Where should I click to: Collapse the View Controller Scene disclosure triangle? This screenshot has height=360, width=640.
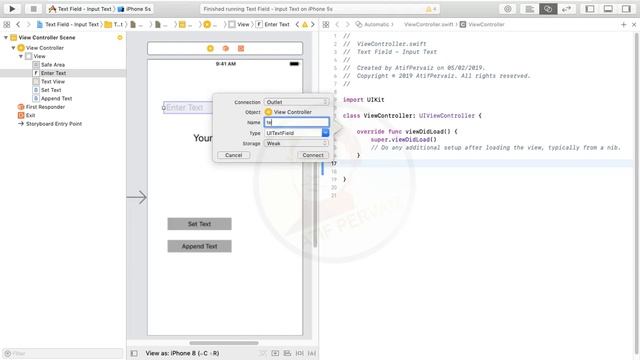tap(6, 38)
